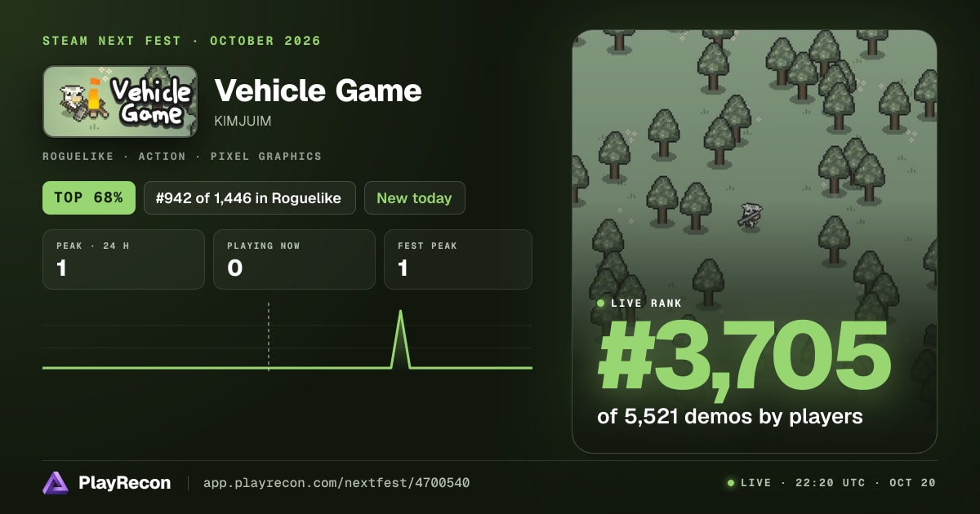Select the TOP 68% badge
Screen dimensions: 980x514
click(89, 197)
